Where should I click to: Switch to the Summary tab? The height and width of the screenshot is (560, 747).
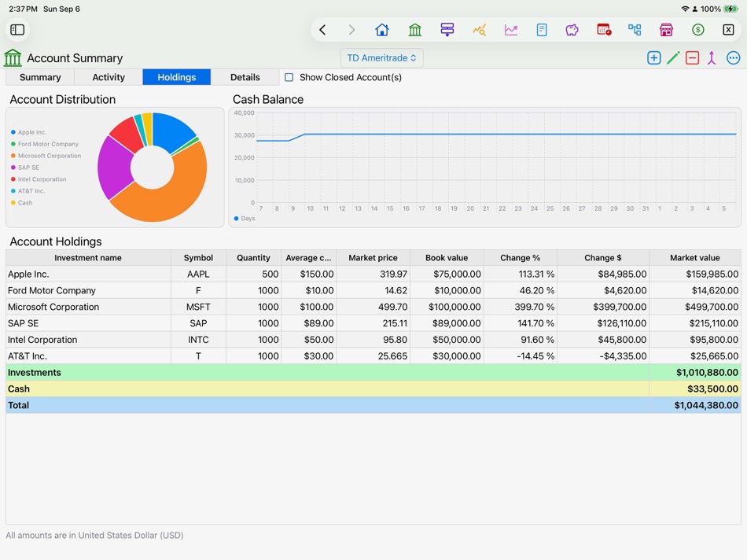click(x=40, y=77)
